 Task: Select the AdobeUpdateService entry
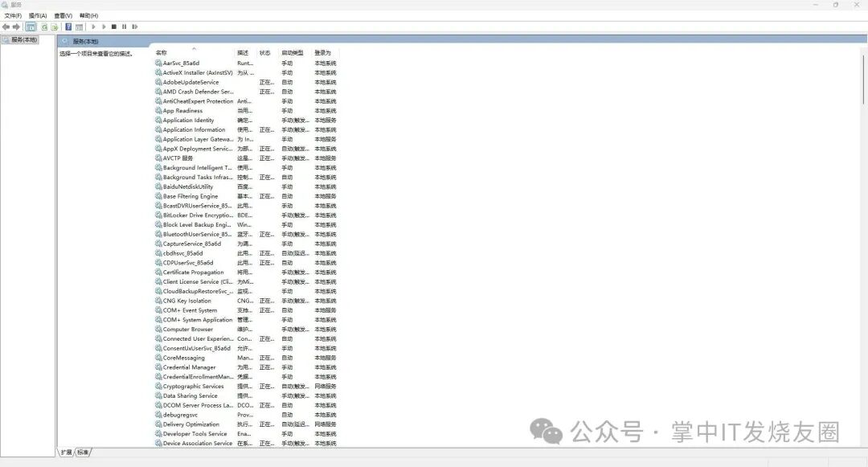tap(190, 82)
